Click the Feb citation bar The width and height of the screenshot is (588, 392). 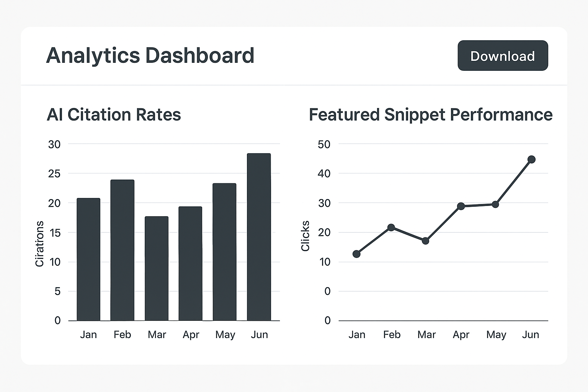122,249
